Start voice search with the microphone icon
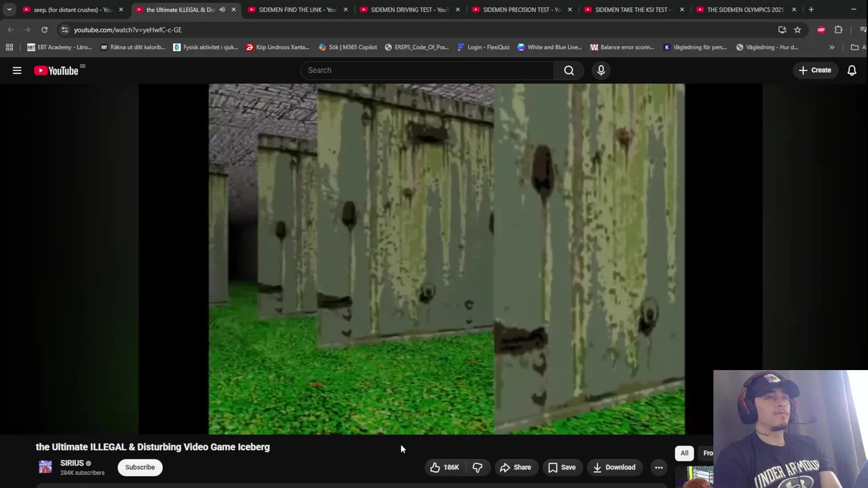Image resolution: width=868 pixels, height=488 pixels. [601, 70]
